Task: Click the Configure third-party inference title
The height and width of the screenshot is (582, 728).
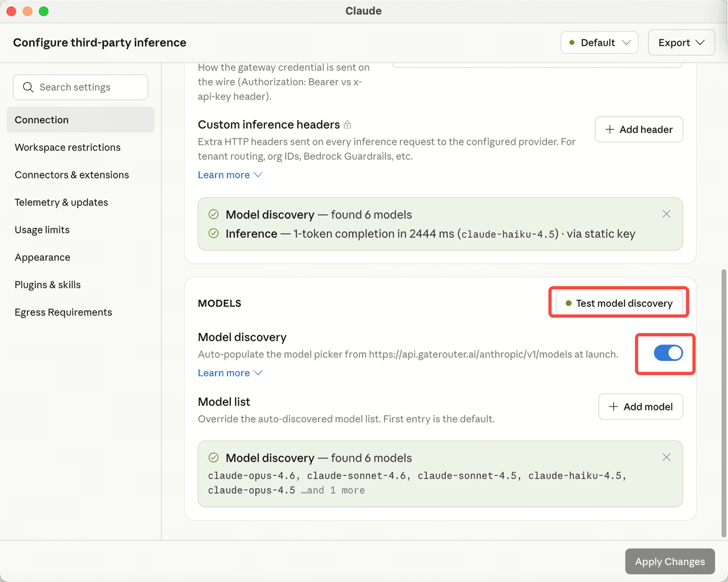Action: [100, 43]
